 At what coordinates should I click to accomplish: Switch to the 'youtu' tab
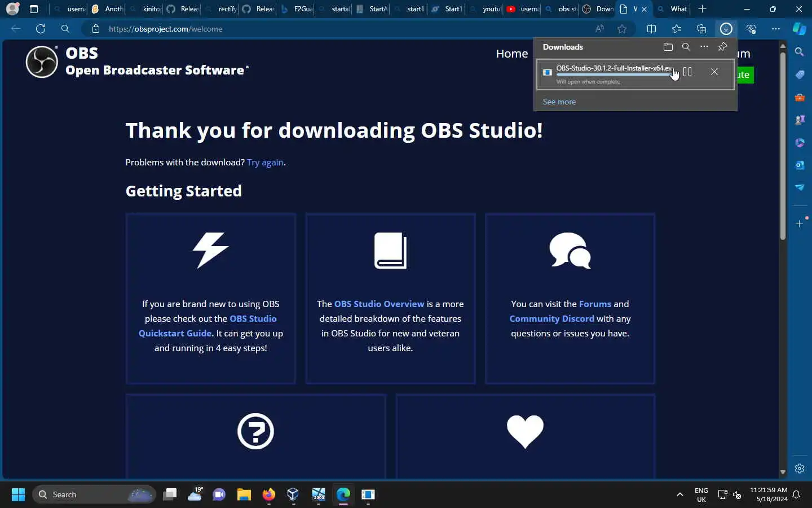(485, 9)
